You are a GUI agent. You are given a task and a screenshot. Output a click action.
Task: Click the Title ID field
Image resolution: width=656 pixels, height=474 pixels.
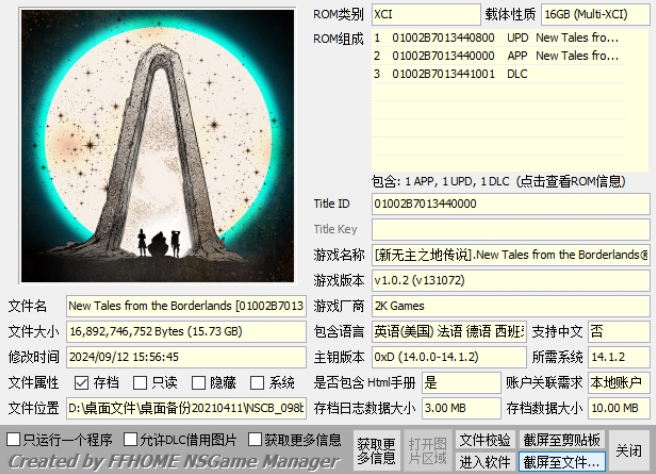[511, 204]
